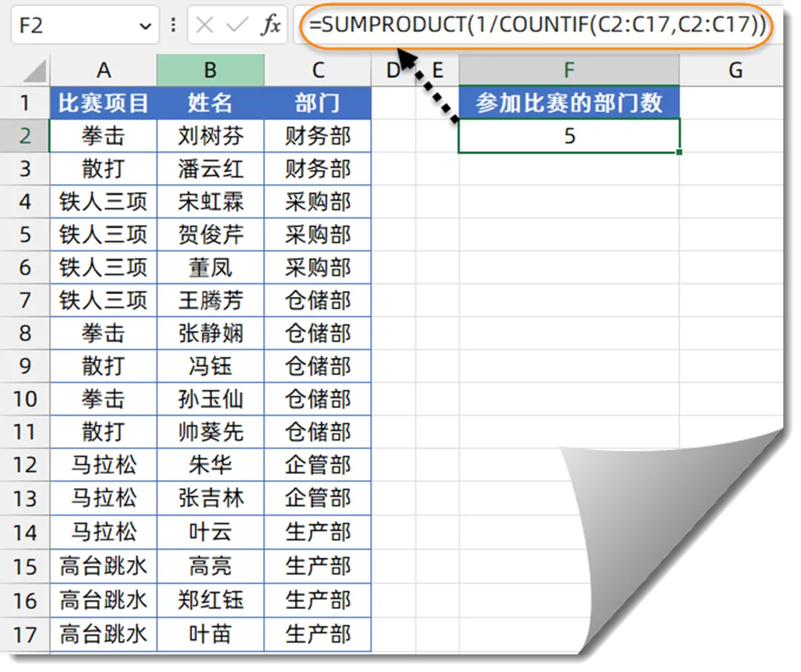Select column G header
The width and height of the screenshot is (801, 672).
point(735,71)
